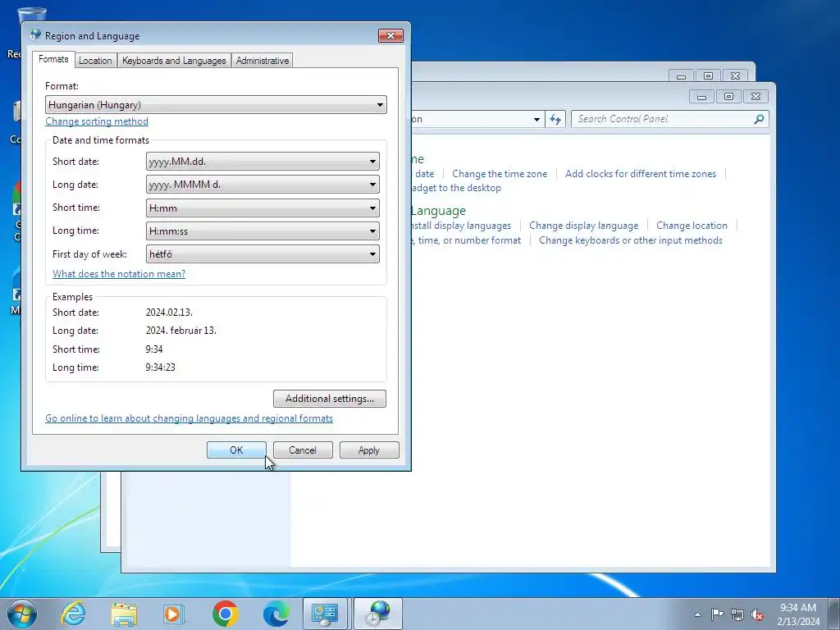
Task: Open Windows Media Player taskbar icon
Action: [x=174, y=614]
